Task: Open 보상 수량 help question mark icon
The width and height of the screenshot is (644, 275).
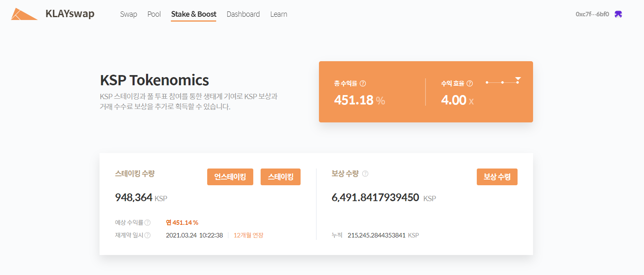Action: click(x=365, y=174)
